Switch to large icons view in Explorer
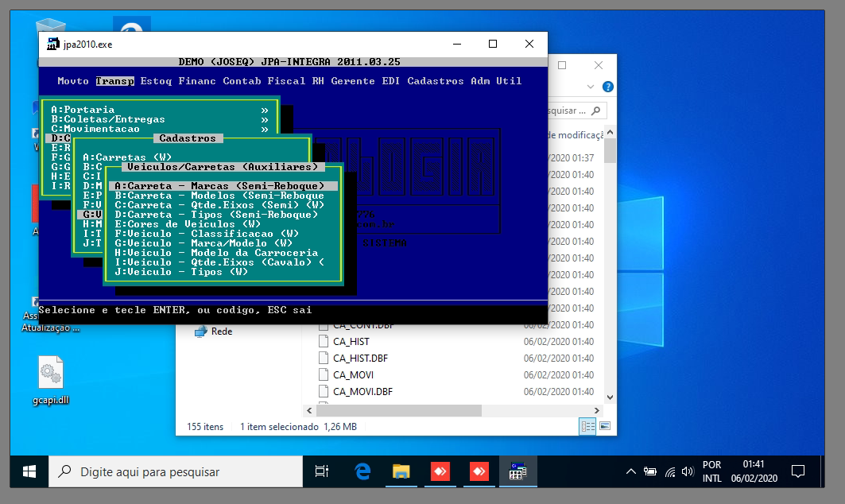This screenshot has width=845, height=504. tap(605, 427)
